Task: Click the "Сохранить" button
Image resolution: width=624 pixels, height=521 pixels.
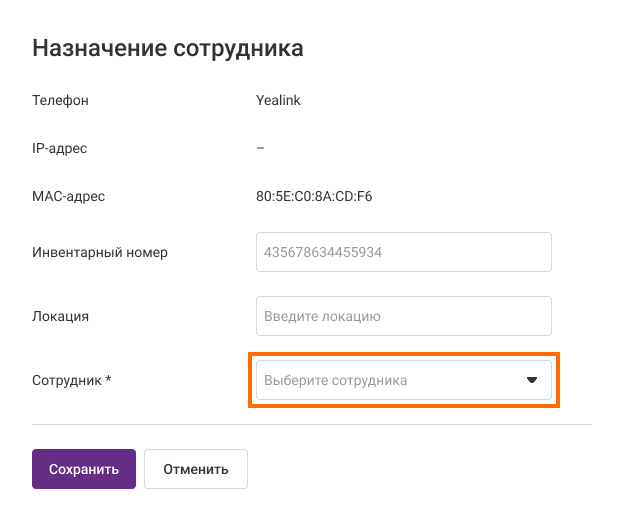Action: coord(84,468)
